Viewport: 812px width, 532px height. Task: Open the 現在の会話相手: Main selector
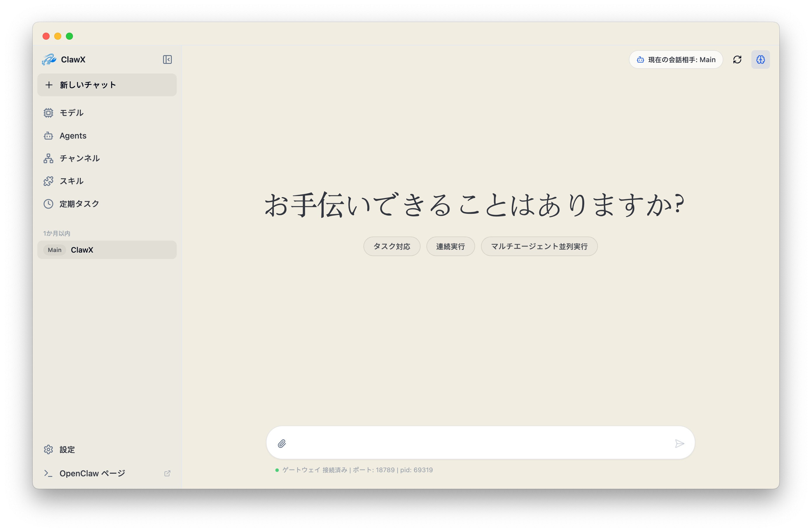pos(675,60)
